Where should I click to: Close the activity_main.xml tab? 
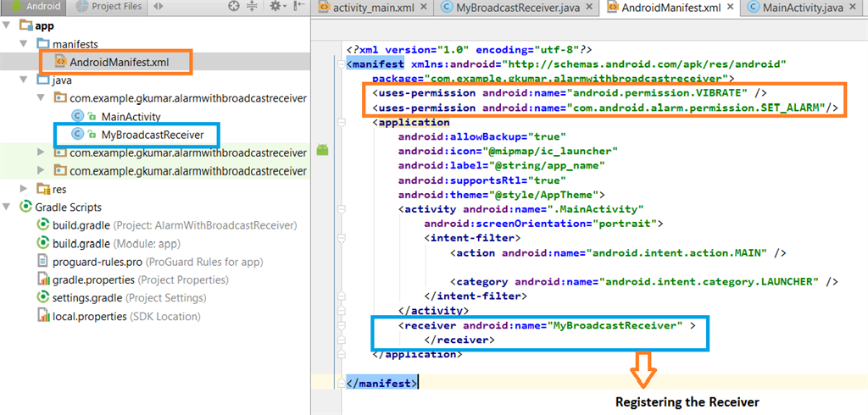tap(424, 8)
